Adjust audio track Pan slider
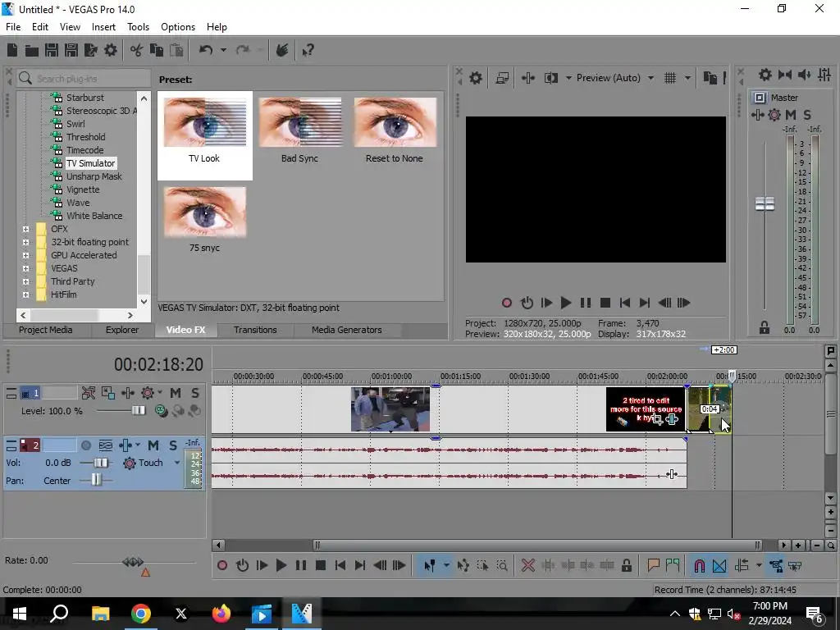The image size is (840, 630). pyautogui.click(x=96, y=480)
